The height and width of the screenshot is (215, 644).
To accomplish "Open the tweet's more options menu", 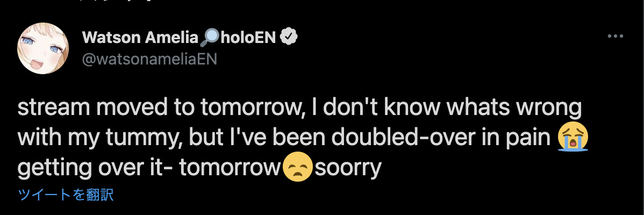I will [x=615, y=37].
